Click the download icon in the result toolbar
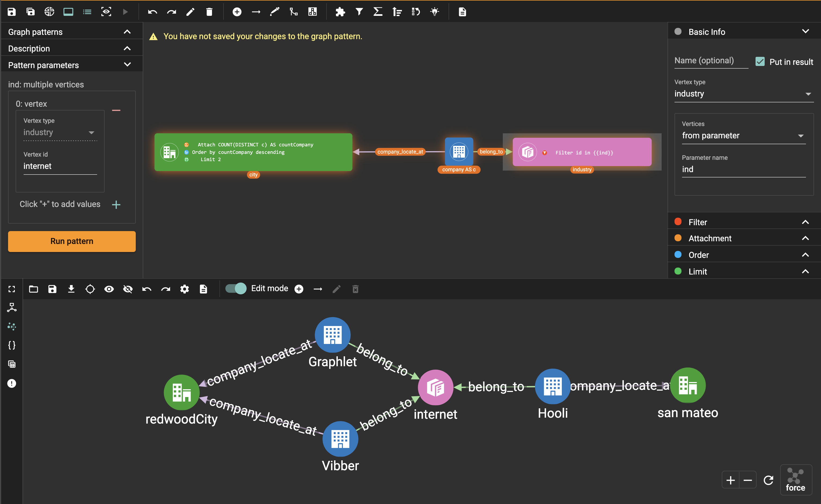 coord(71,289)
